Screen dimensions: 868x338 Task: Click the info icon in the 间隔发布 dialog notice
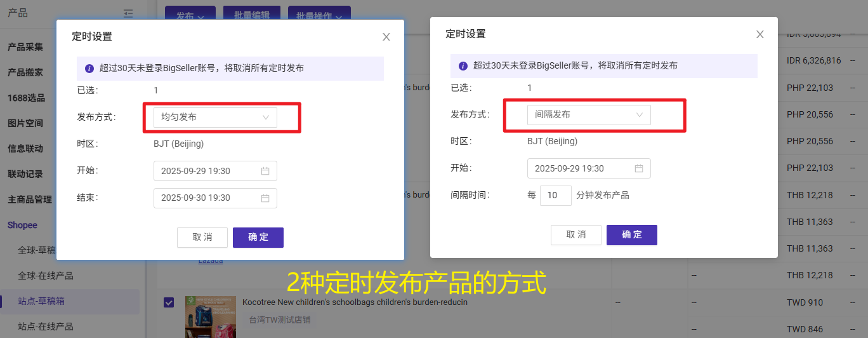tap(463, 65)
